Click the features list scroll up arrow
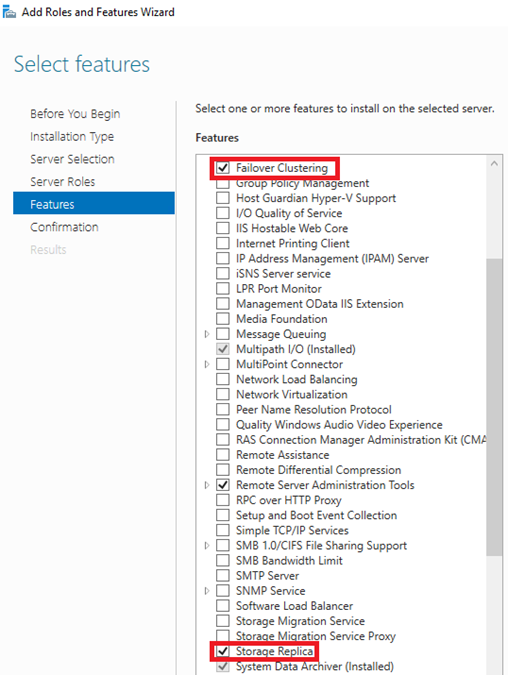The width and height of the screenshot is (508, 675). click(494, 164)
